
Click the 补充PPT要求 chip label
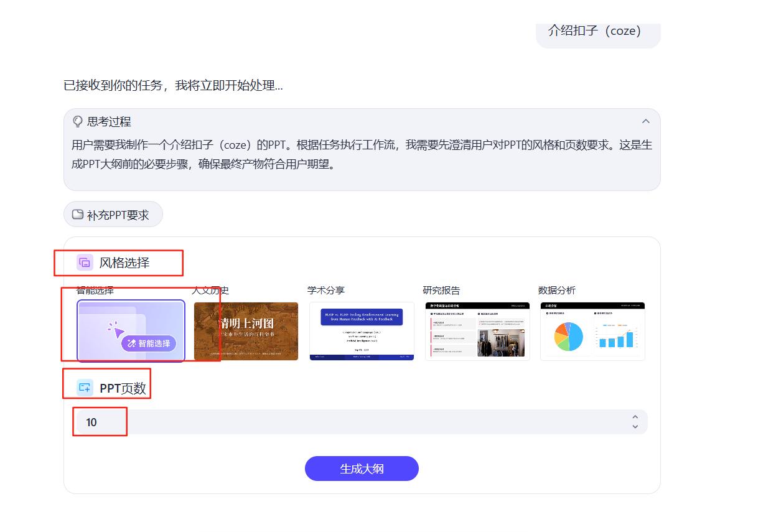[x=118, y=215]
